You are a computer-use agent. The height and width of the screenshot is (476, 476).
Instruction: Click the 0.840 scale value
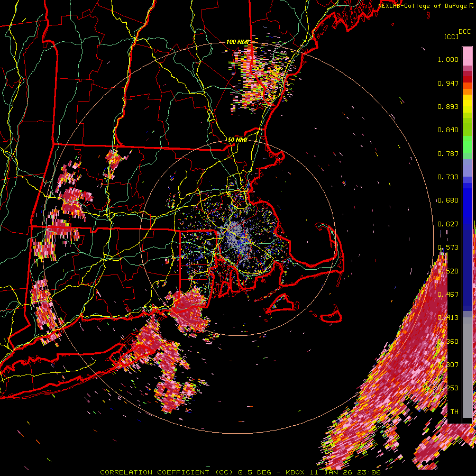tap(448, 130)
